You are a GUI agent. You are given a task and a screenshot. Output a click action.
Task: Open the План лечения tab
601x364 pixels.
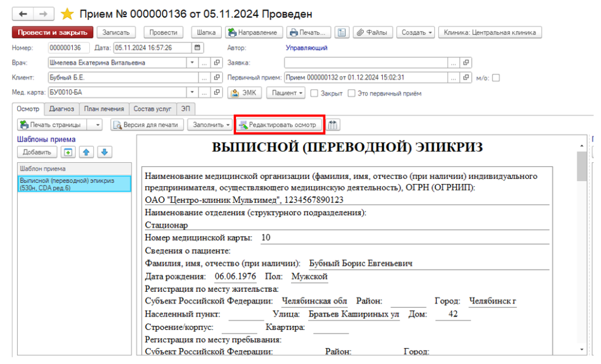[x=104, y=109]
